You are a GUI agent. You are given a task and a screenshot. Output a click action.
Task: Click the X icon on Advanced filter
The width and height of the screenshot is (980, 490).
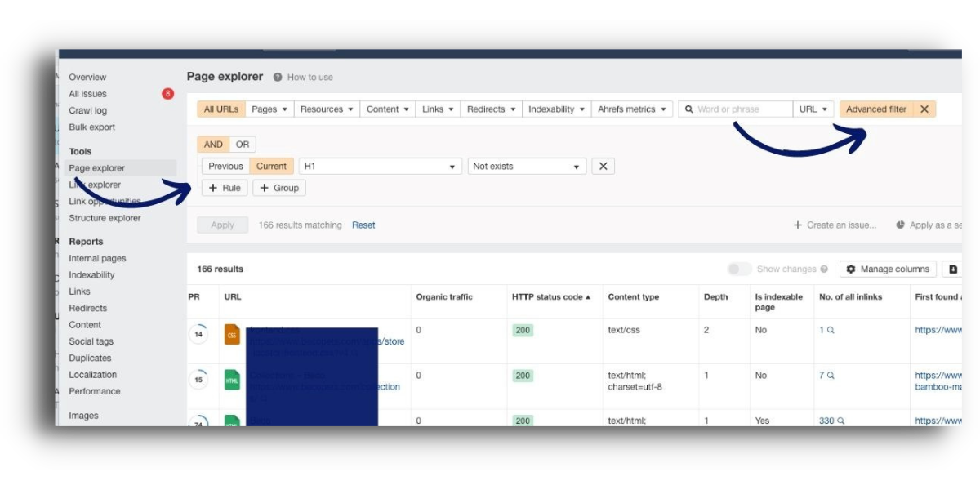pyautogui.click(x=924, y=109)
